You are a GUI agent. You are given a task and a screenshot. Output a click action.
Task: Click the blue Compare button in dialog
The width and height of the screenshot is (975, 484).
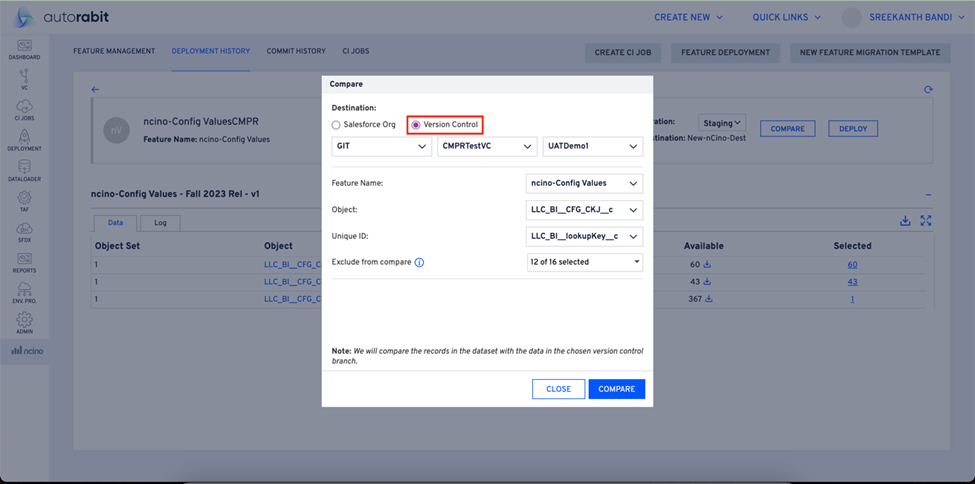(x=616, y=389)
